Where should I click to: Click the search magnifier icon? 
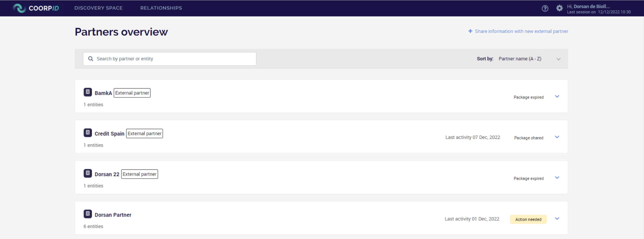(90, 59)
